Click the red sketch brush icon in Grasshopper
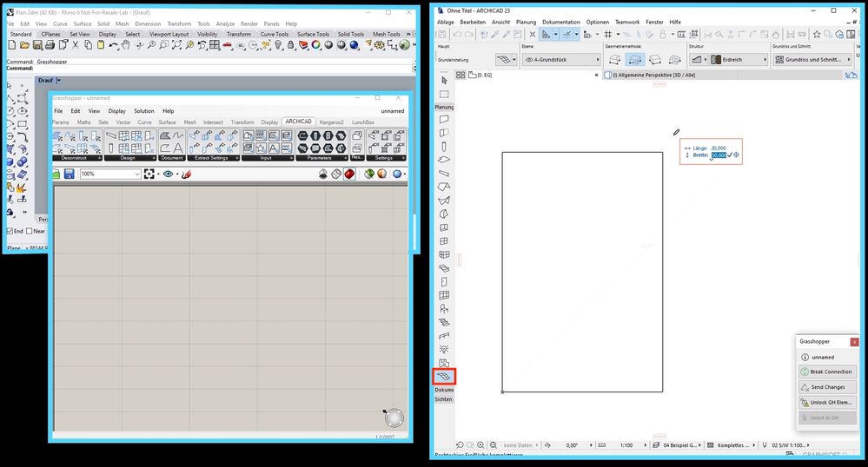This screenshot has height=467, width=868. pos(186,174)
